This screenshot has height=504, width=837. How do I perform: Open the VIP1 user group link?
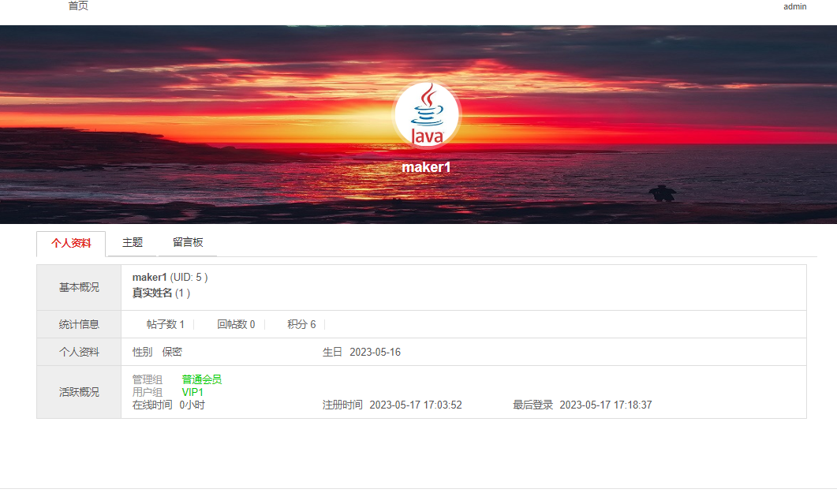pos(192,393)
